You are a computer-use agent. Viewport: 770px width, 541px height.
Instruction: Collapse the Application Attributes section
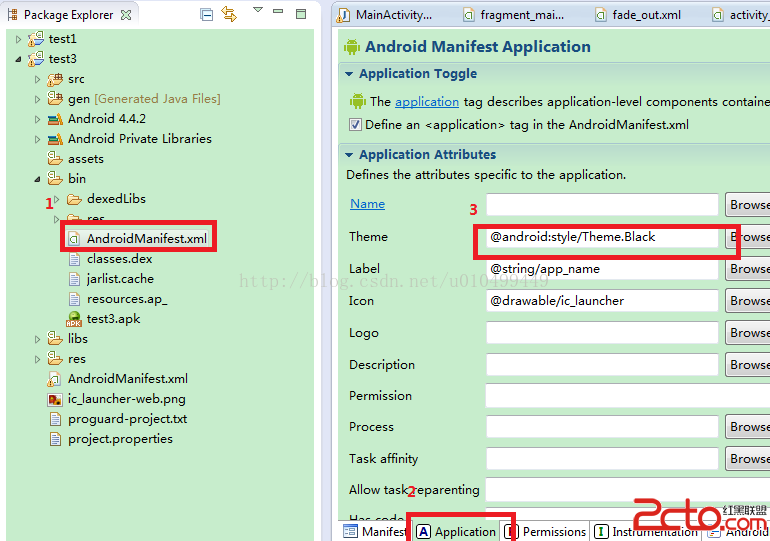pyautogui.click(x=348, y=155)
